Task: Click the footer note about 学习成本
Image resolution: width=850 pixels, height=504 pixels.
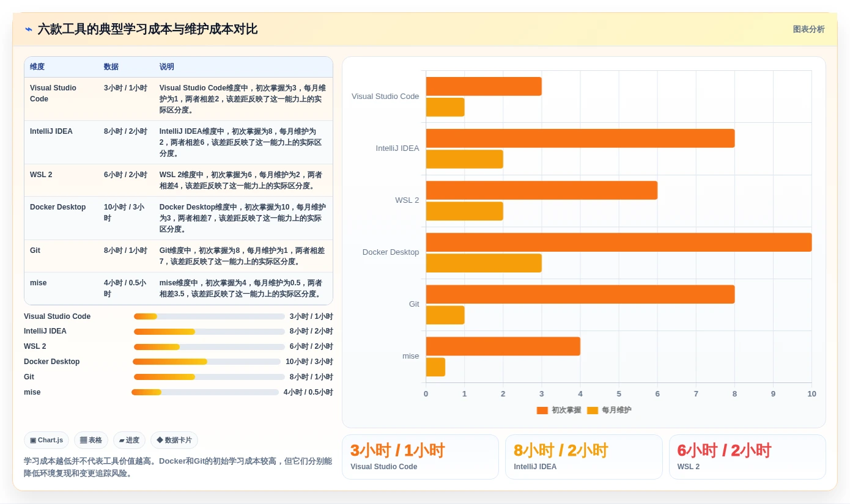Action: [x=178, y=467]
